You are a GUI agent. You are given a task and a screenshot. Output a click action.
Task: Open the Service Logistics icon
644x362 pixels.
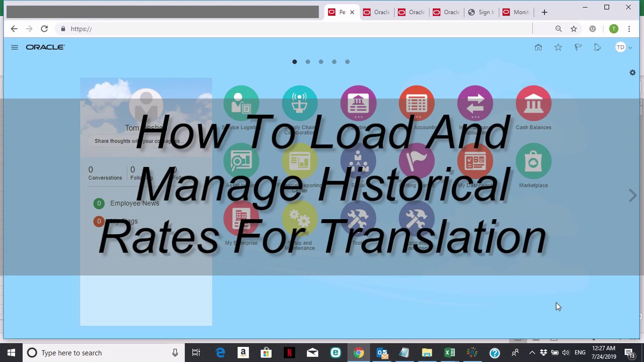[241, 104]
